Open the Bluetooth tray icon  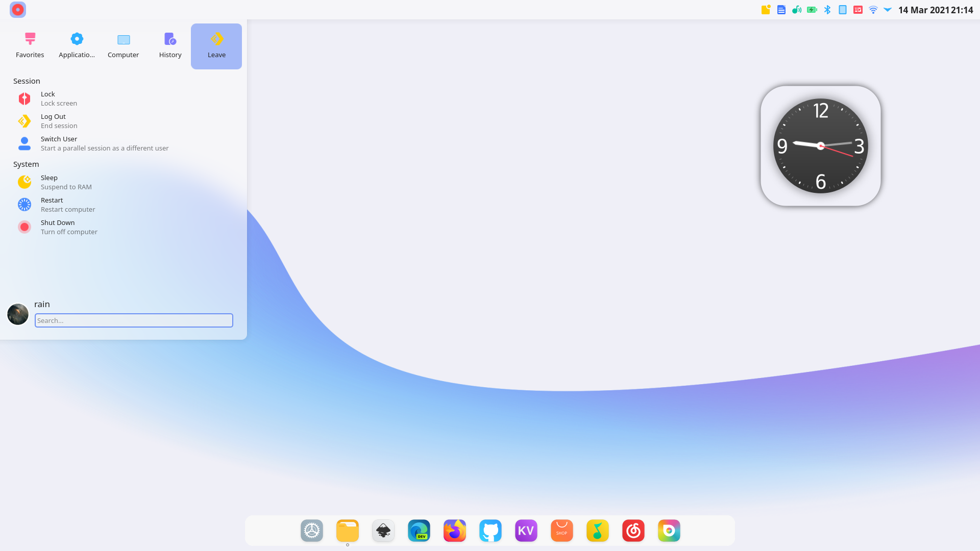pyautogui.click(x=827, y=10)
